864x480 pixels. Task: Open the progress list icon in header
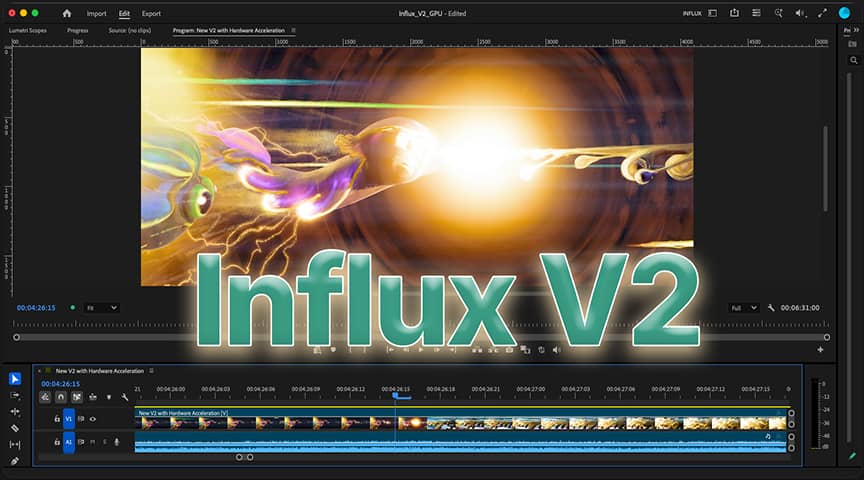[756, 13]
